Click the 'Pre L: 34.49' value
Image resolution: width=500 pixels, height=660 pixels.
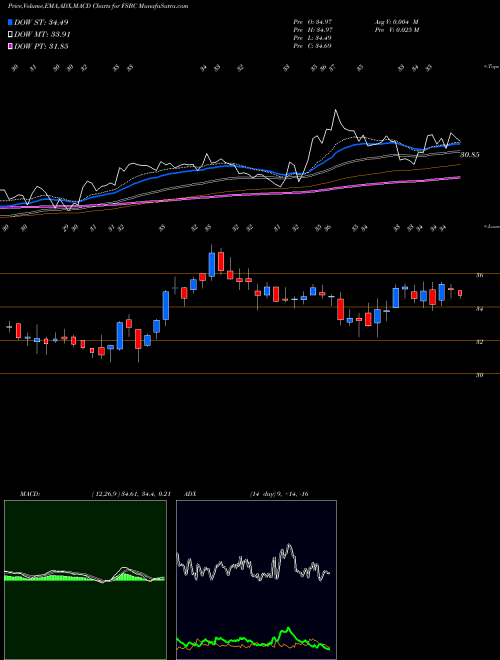(313, 38)
